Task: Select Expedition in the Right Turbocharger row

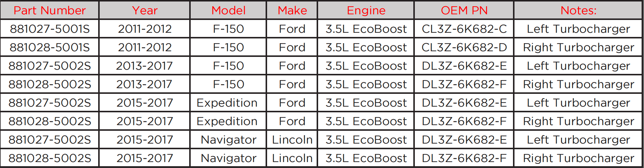Action: 227,121
